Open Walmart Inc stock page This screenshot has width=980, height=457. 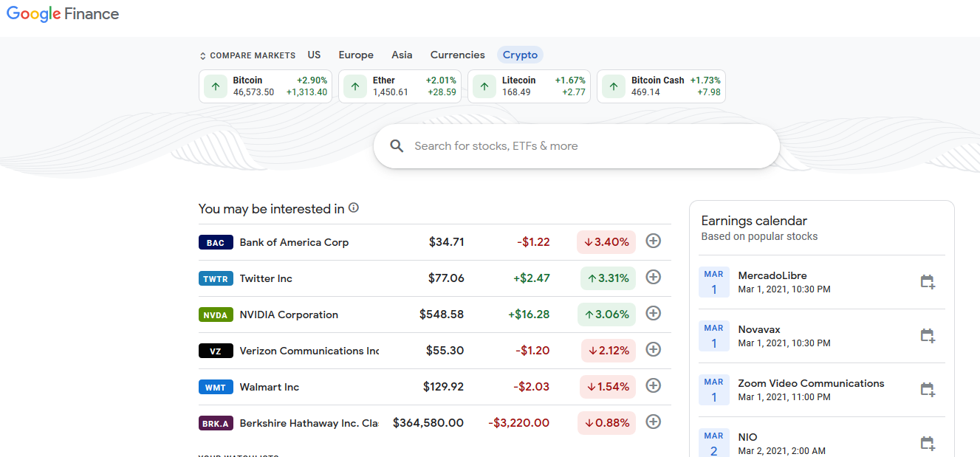click(435, 387)
